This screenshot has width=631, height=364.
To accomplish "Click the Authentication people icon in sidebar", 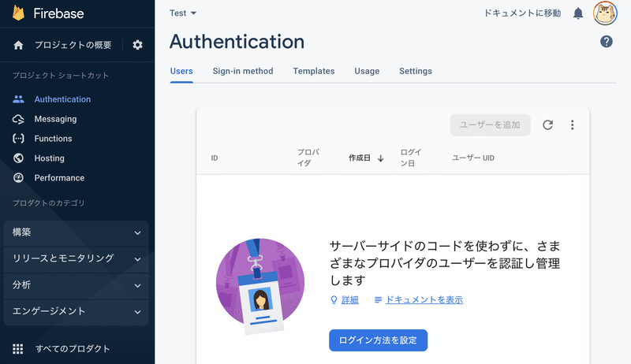I will pyautogui.click(x=18, y=99).
